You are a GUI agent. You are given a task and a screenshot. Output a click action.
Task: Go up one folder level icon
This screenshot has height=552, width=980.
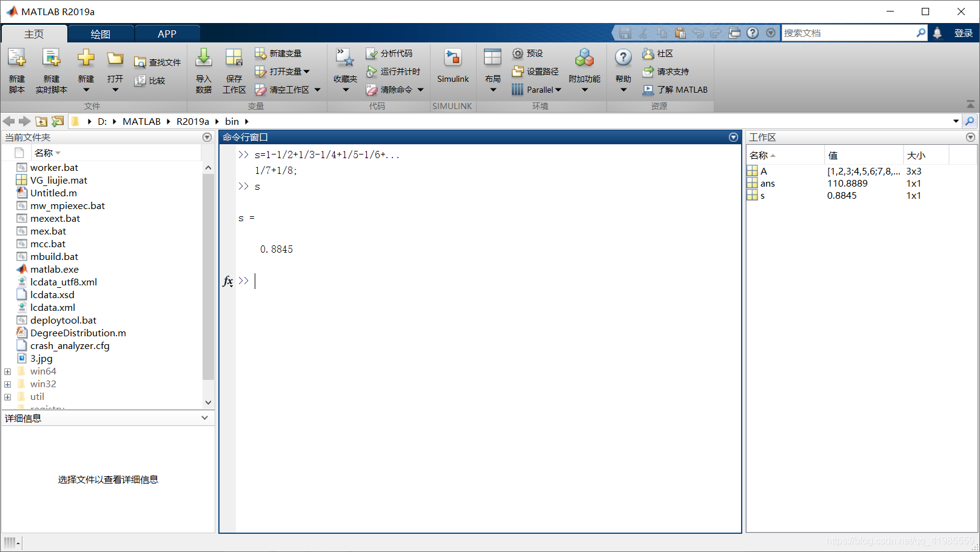41,121
